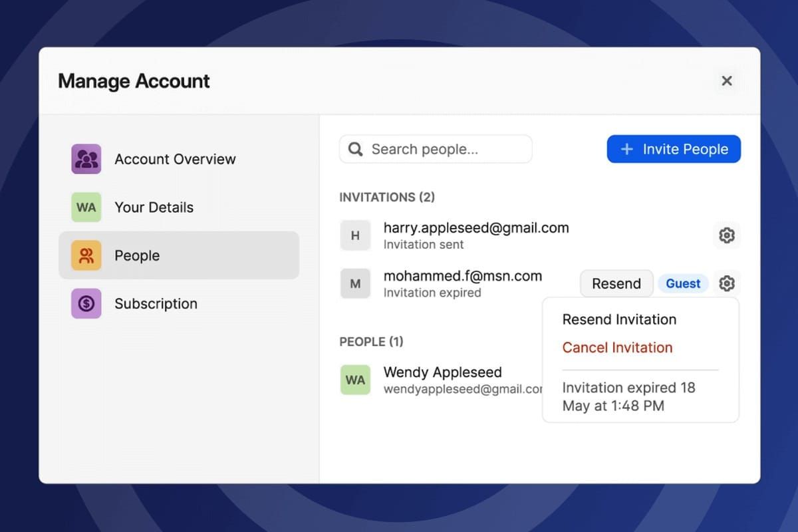
Task: Select the orange People sidebar icon
Action: pos(85,255)
